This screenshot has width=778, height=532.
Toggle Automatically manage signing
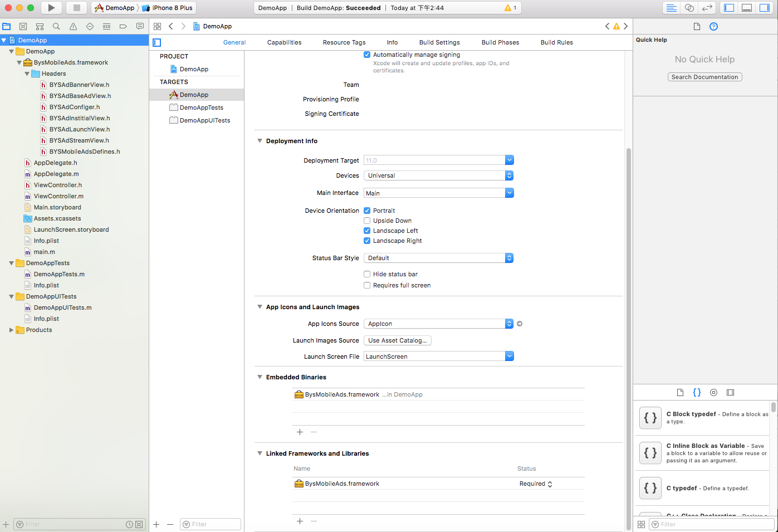pyautogui.click(x=367, y=55)
